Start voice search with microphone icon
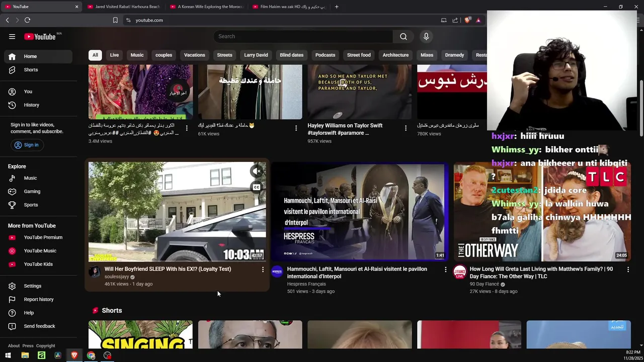The width and height of the screenshot is (644, 362). point(426,36)
